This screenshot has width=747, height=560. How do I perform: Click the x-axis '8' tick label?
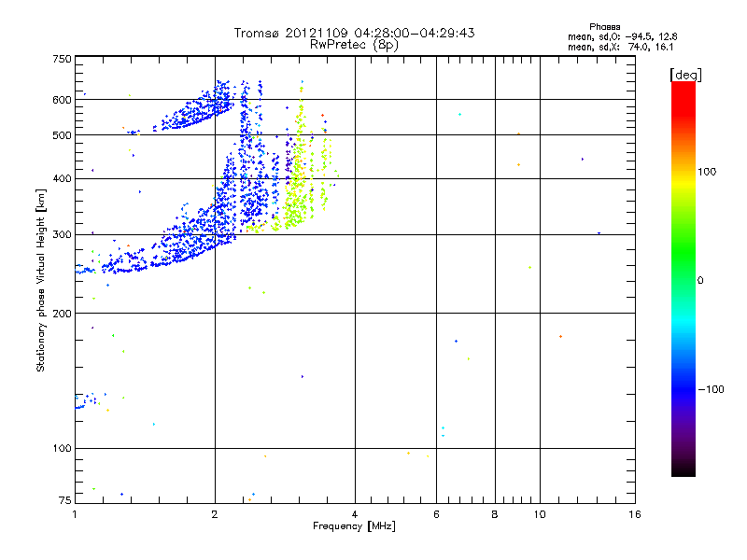(495, 514)
